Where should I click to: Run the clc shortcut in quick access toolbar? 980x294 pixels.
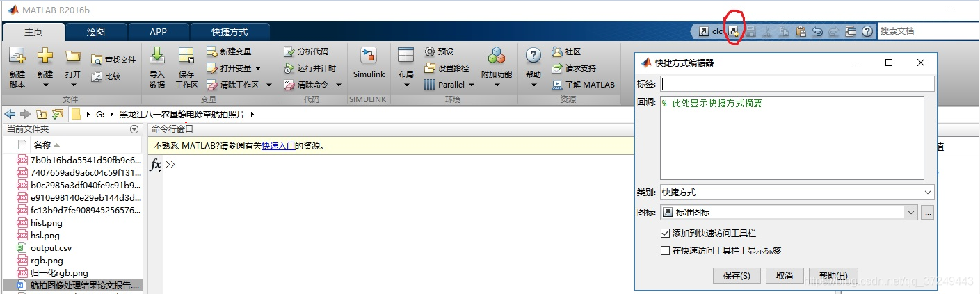point(711,31)
